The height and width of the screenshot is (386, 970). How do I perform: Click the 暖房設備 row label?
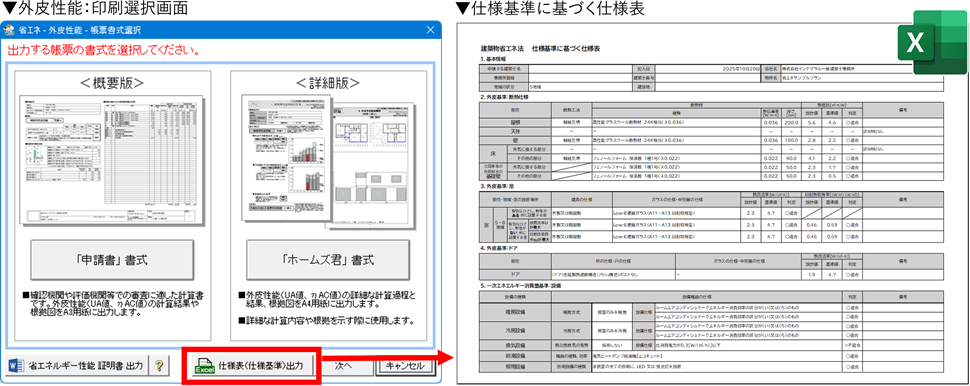click(515, 313)
